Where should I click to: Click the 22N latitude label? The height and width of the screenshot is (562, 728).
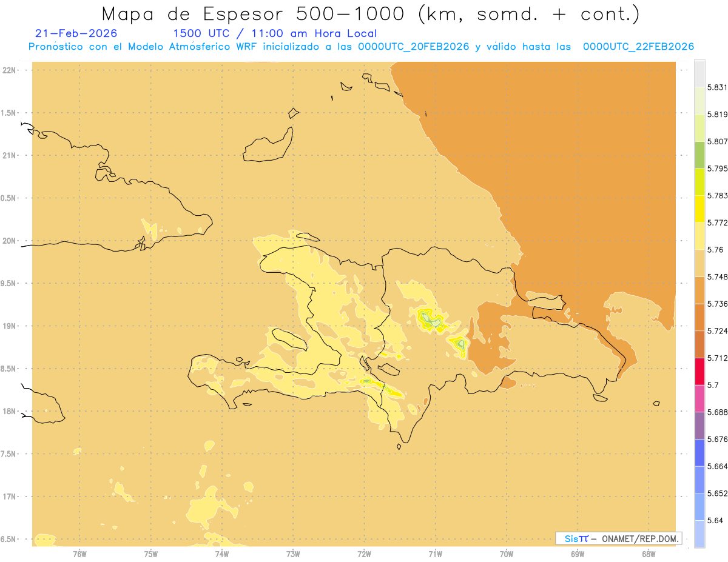click(x=10, y=70)
